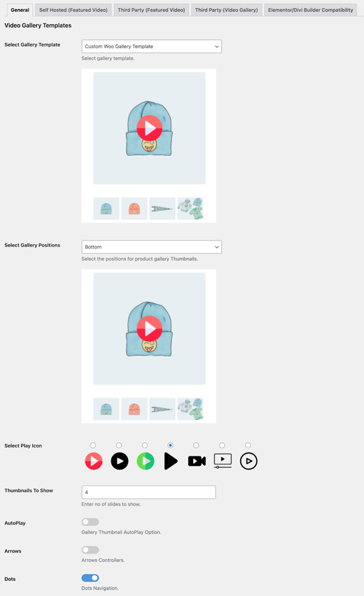Turn on the Arrows toggle
This screenshot has width=364, height=596.
90,550
